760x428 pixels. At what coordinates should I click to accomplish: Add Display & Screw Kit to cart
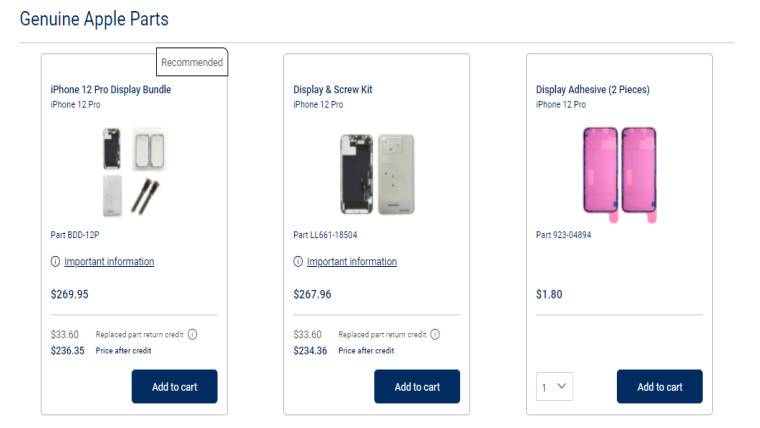point(417,387)
